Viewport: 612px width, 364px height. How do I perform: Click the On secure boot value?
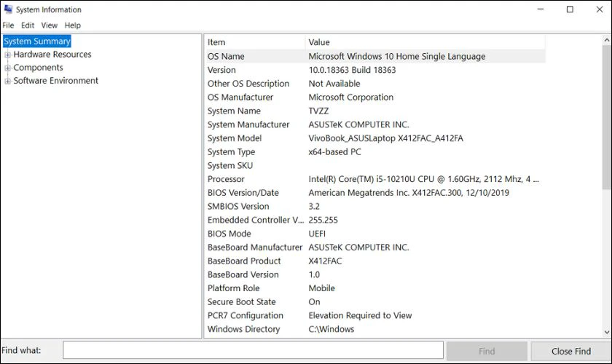[314, 302]
